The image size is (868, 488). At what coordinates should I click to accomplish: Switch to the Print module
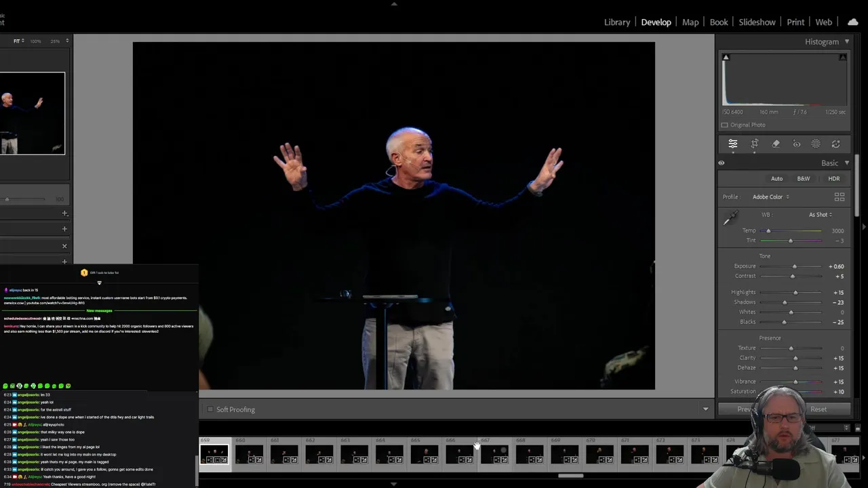coord(795,22)
